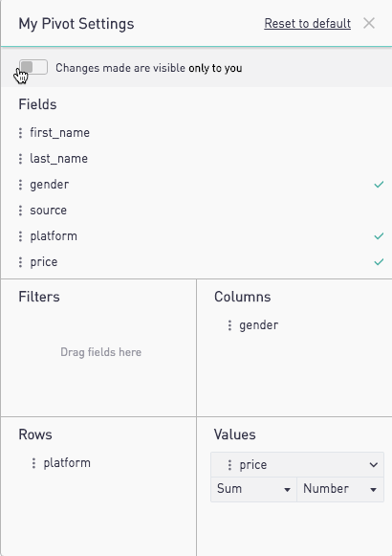Click the gender drag handle in Columns
Image resolution: width=392 pixels, height=556 pixels.
229,325
